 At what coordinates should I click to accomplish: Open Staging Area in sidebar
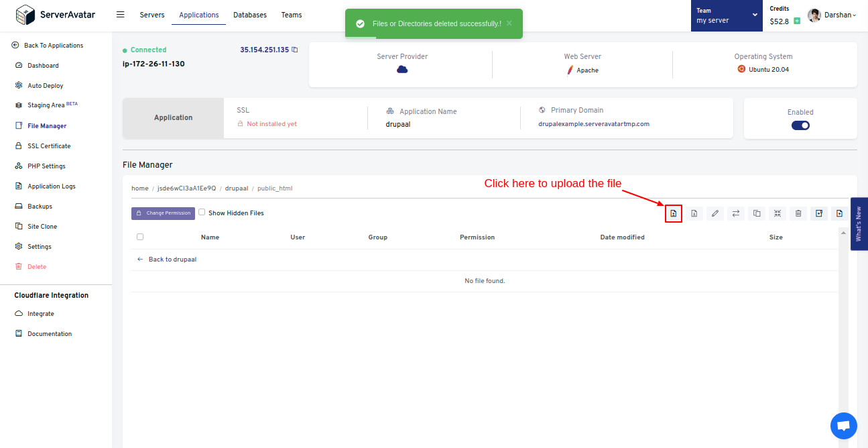[53, 105]
